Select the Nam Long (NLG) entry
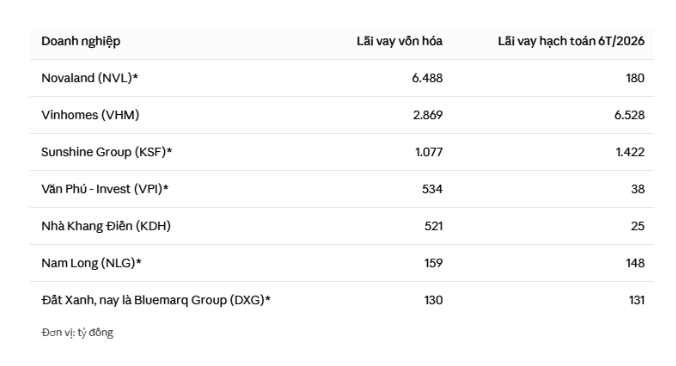Image resolution: width=676 pixels, height=366 pixels. pyautogui.click(x=91, y=263)
